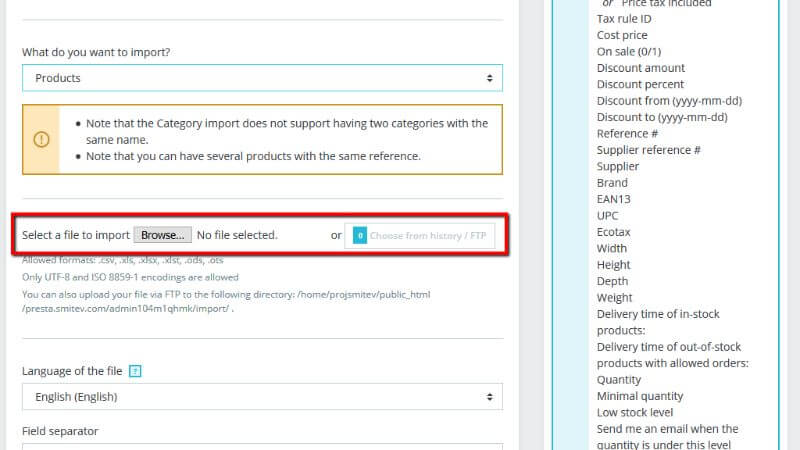Viewport: 800px width, 450px height.
Task: Click the Browse... file button
Action: [x=163, y=235]
